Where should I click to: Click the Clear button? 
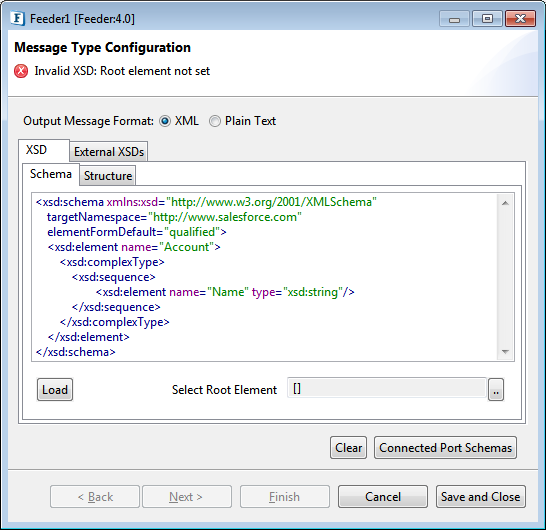[x=349, y=447]
